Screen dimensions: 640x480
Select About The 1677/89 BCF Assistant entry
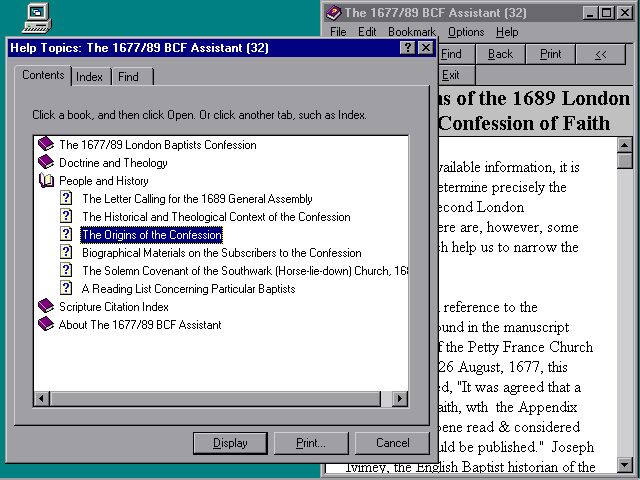[x=140, y=324]
